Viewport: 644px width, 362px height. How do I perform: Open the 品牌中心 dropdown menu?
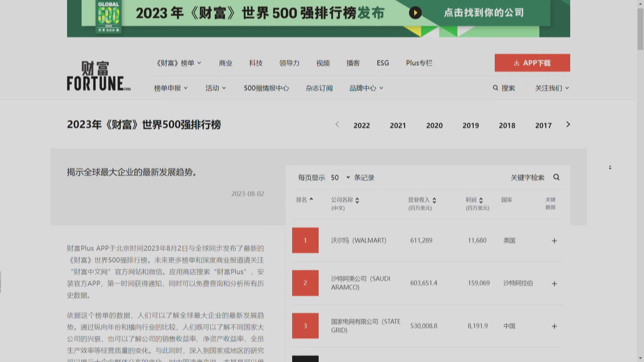click(x=366, y=88)
